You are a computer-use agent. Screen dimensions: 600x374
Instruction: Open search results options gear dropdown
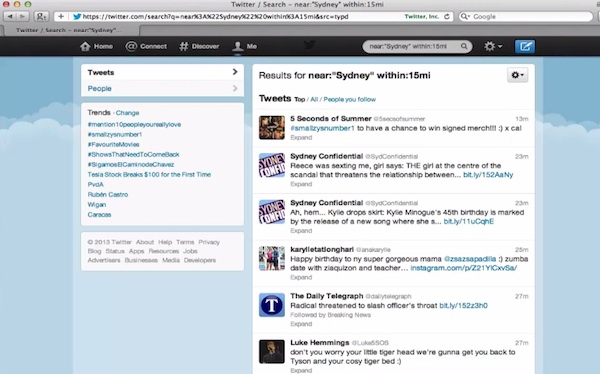pyautogui.click(x=518, y=75)
